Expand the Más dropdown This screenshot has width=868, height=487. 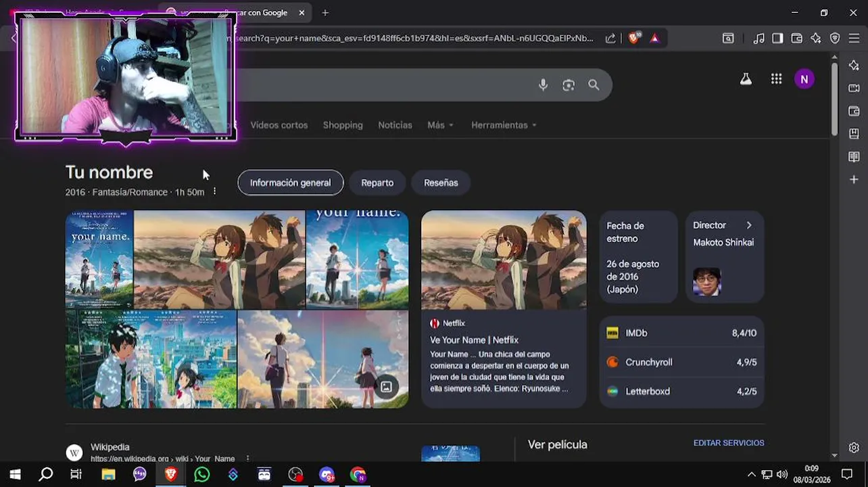pyautogui.click(x=440, y=125)
